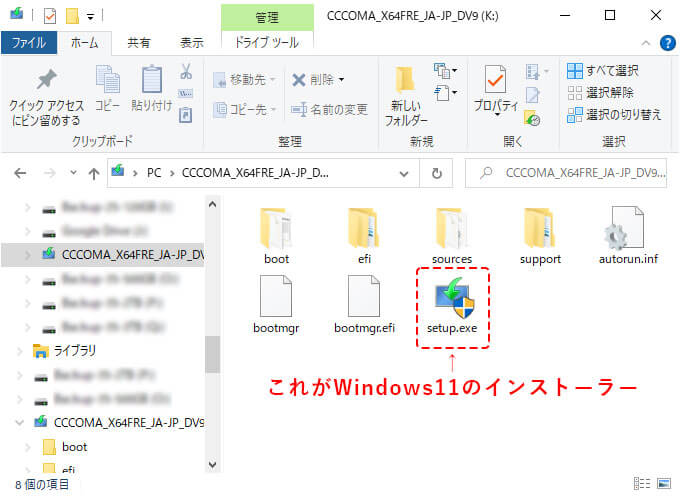Click the Back navigation arrow
The width and height of the screenshot is (680, 497).
(20, 173)
